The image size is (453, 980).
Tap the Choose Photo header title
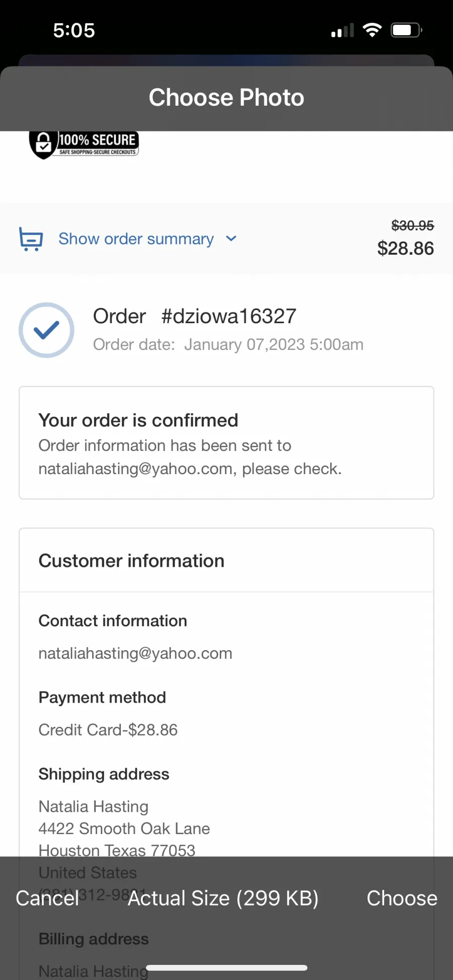coord(226,98)
